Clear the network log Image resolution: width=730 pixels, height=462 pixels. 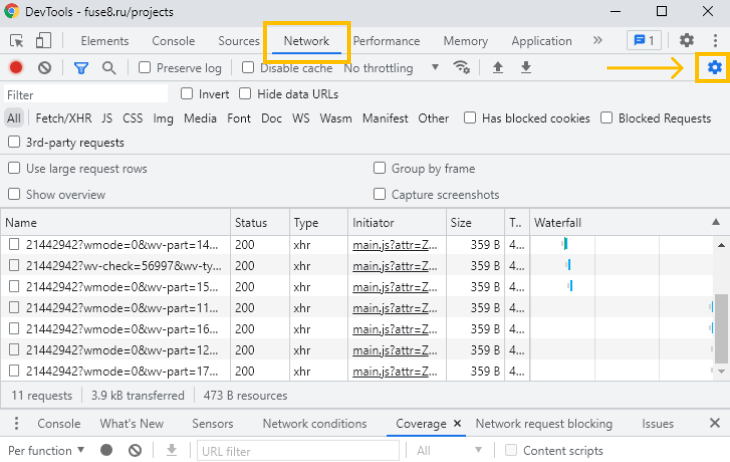point(44,68)
